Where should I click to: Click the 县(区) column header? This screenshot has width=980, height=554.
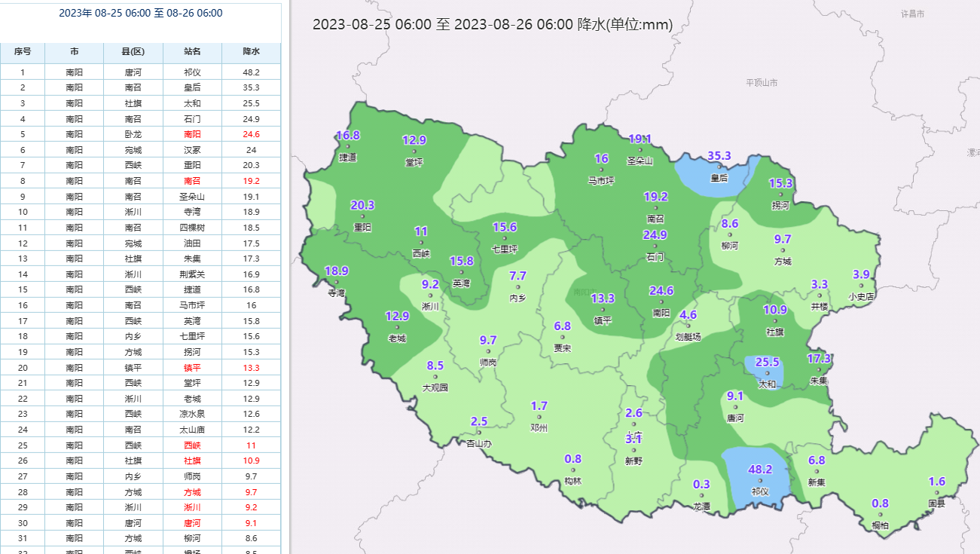(133, 52)
